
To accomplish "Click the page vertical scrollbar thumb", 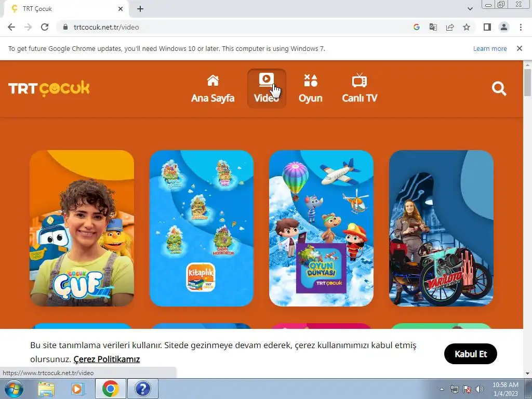I will 528,82.
